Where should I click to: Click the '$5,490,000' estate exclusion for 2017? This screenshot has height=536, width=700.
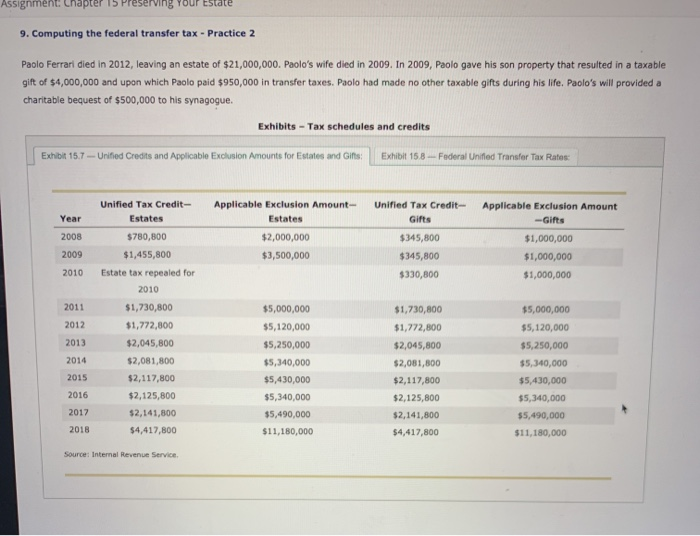[288, 414]
